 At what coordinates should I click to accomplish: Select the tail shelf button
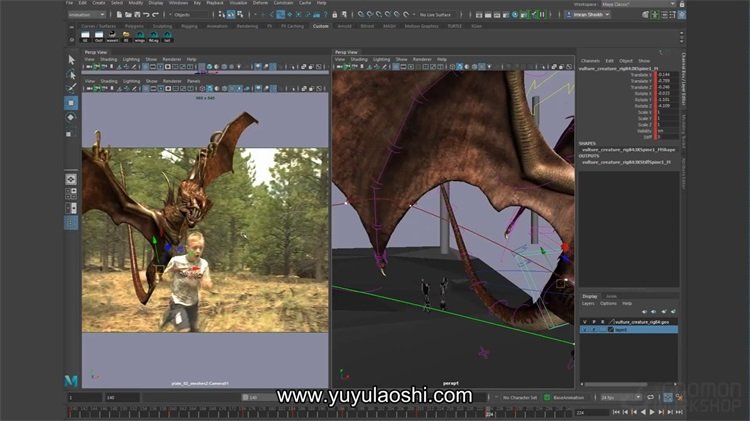[x=167, y=36]
